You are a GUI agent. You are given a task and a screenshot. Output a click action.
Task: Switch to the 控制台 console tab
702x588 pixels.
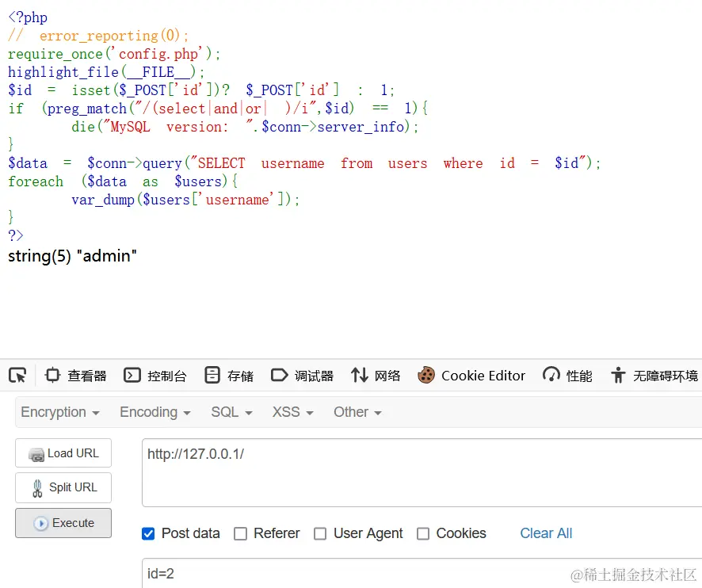155,376
